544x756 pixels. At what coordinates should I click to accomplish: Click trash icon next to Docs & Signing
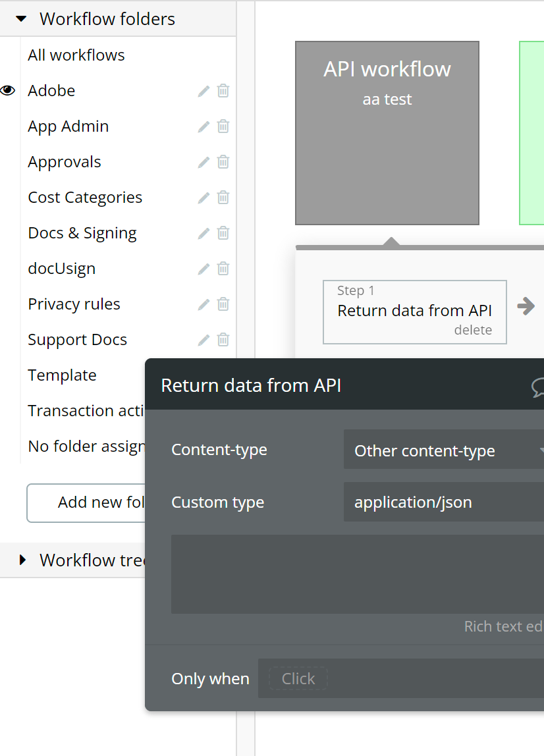(223, 233)
